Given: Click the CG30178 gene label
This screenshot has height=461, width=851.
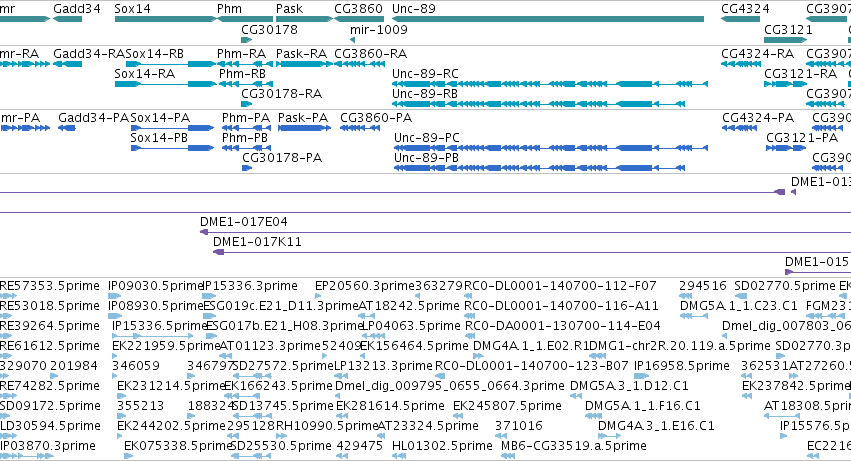Looking at the screenshot, I should [x=270, y=29].
